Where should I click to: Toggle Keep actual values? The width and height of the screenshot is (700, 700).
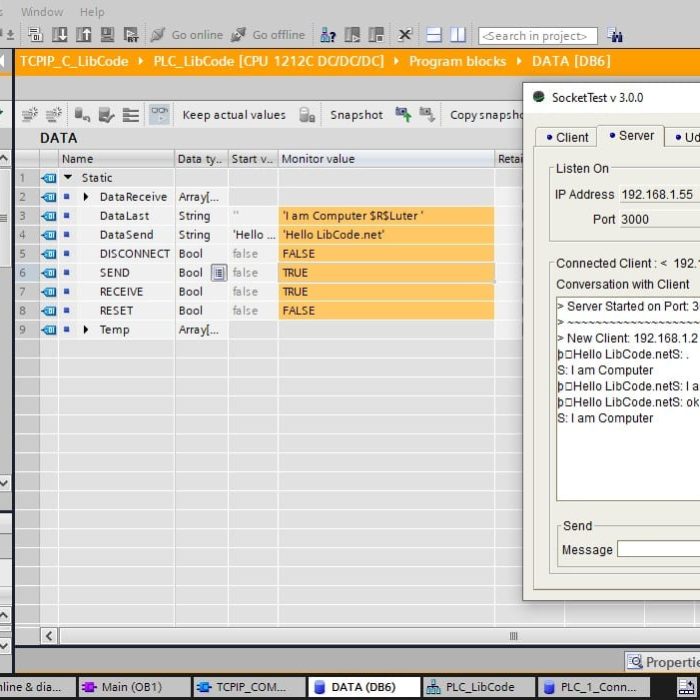pyautogui.click(x=234, y=115)
